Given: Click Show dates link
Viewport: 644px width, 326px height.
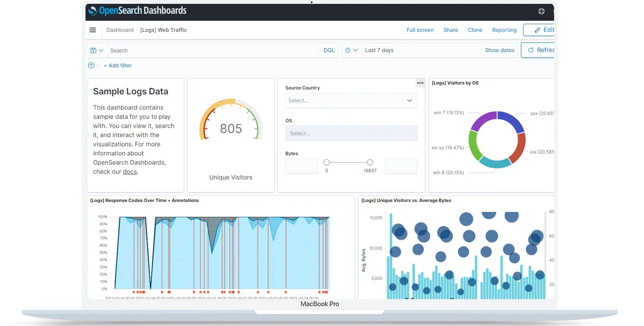Looking at the screenshot, I should [499, 50].
